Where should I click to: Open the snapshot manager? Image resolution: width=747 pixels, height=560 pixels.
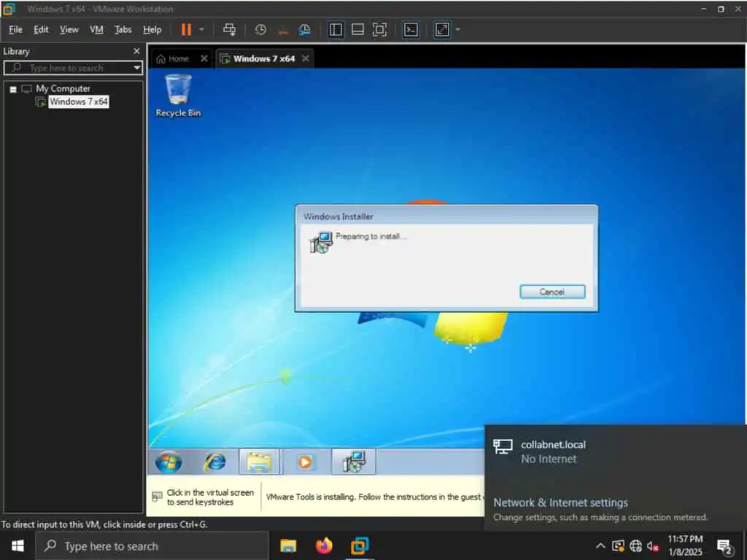[305, 29]
